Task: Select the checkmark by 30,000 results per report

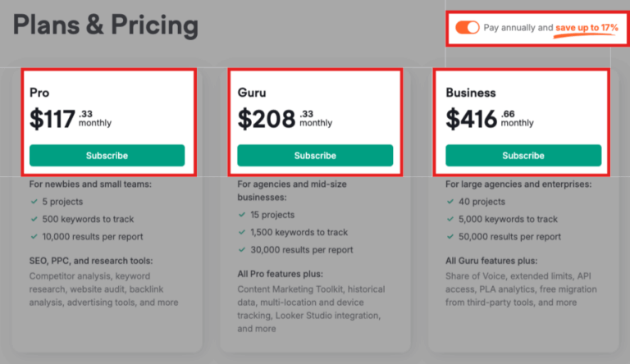Action: (242, 250)
